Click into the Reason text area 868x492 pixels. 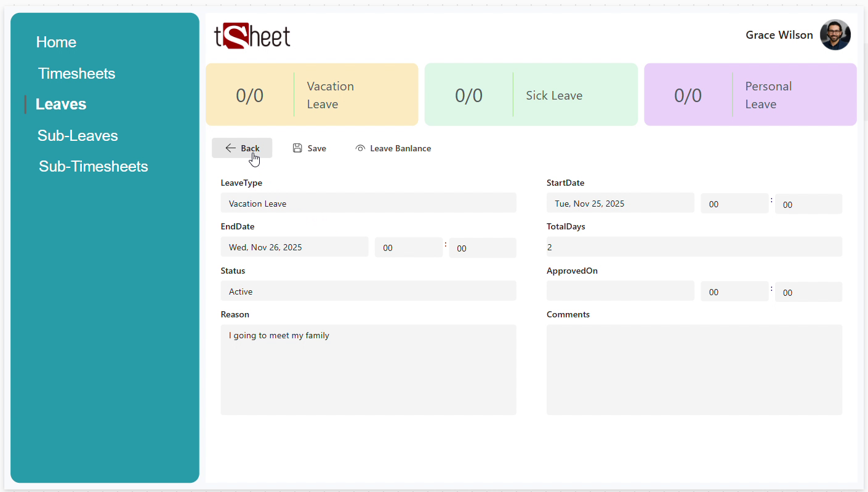pos(368,370)
